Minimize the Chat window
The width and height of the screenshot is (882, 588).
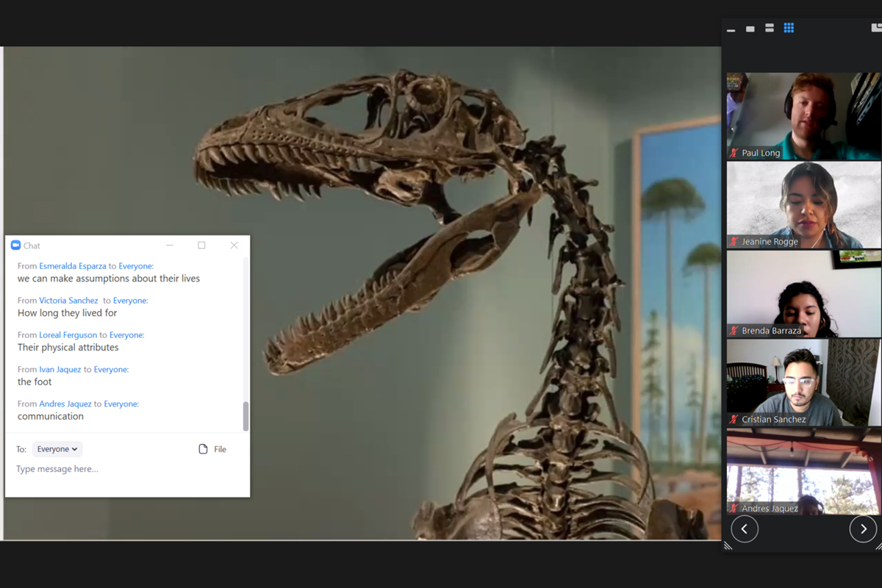[x=170, y=245]
